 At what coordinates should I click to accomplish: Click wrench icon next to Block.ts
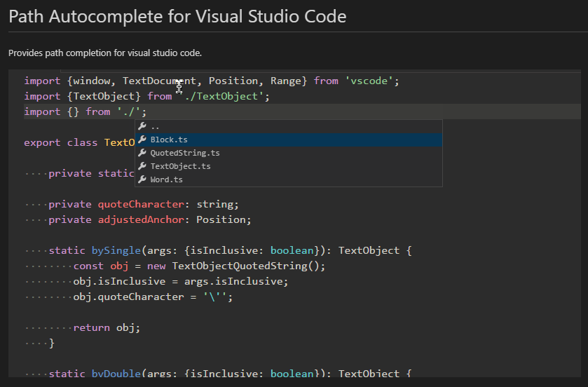click(142, 140)
